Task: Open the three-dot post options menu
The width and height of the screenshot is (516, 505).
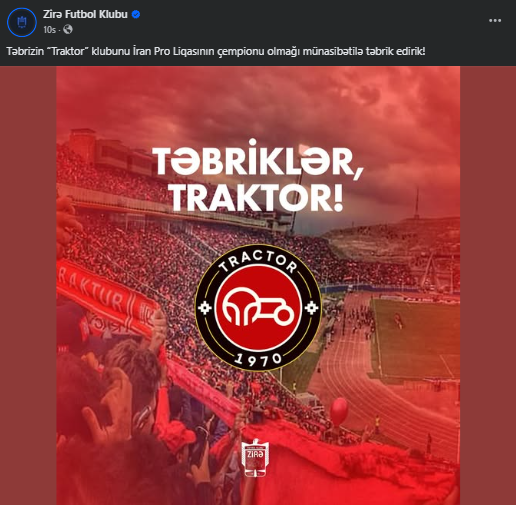Action: click(495, 21)
